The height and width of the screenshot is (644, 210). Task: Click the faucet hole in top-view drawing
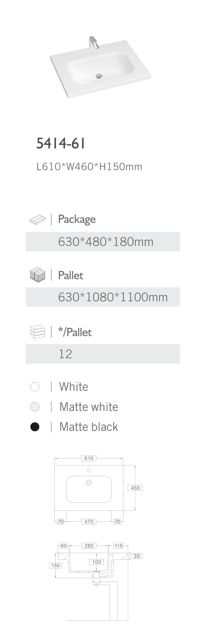coord(89,471)
